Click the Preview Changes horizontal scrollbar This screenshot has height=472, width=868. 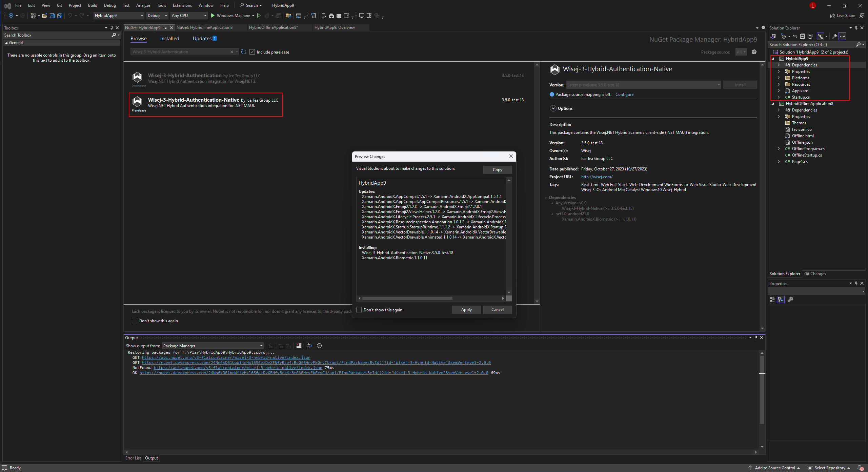[x=407, y=299]
